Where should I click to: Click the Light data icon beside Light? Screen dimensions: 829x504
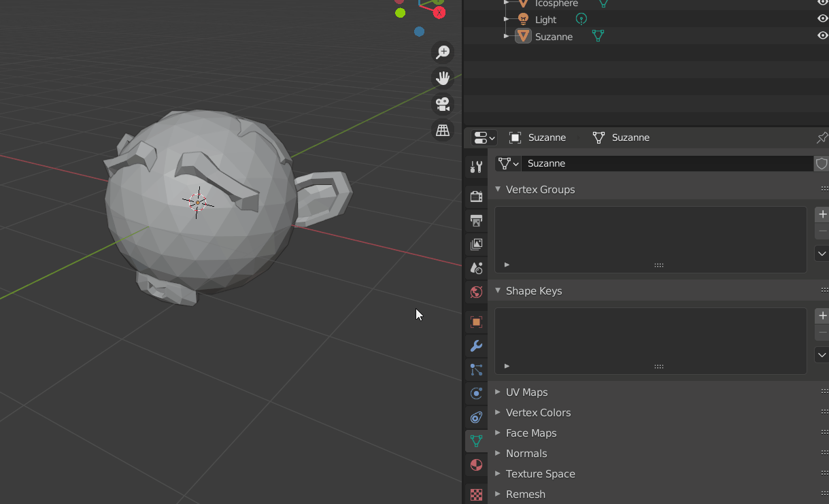coord(581,19)
